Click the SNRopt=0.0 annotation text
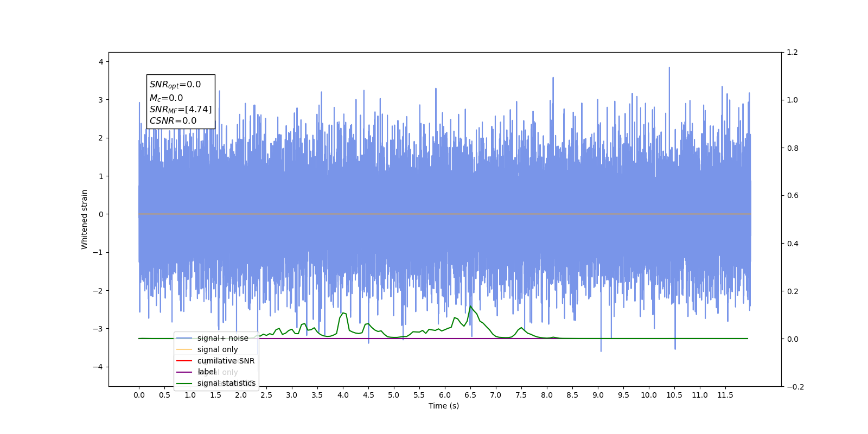Screen dimensions: 868x434 tap(175, 85)
